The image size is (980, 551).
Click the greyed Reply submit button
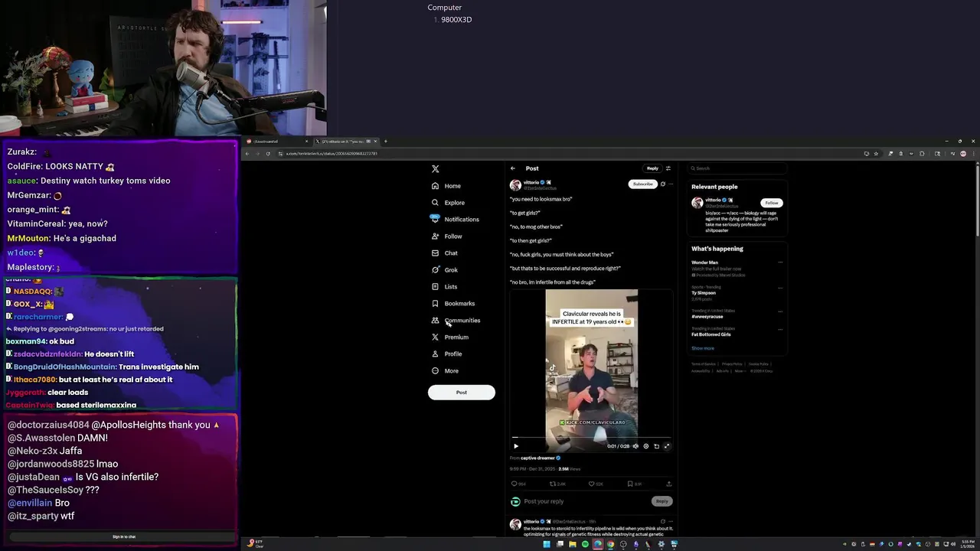662,501
